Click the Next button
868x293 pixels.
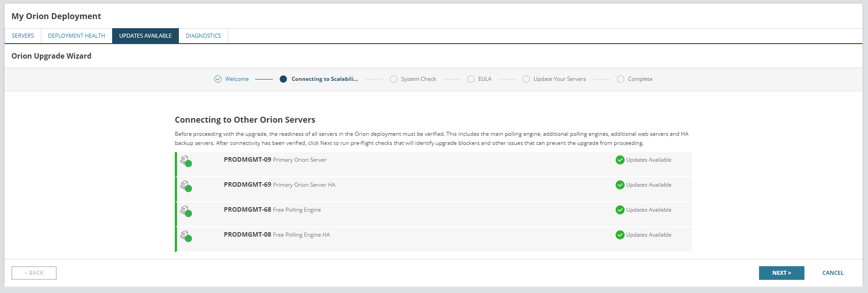pyautogui.click(x=781, y=273)
